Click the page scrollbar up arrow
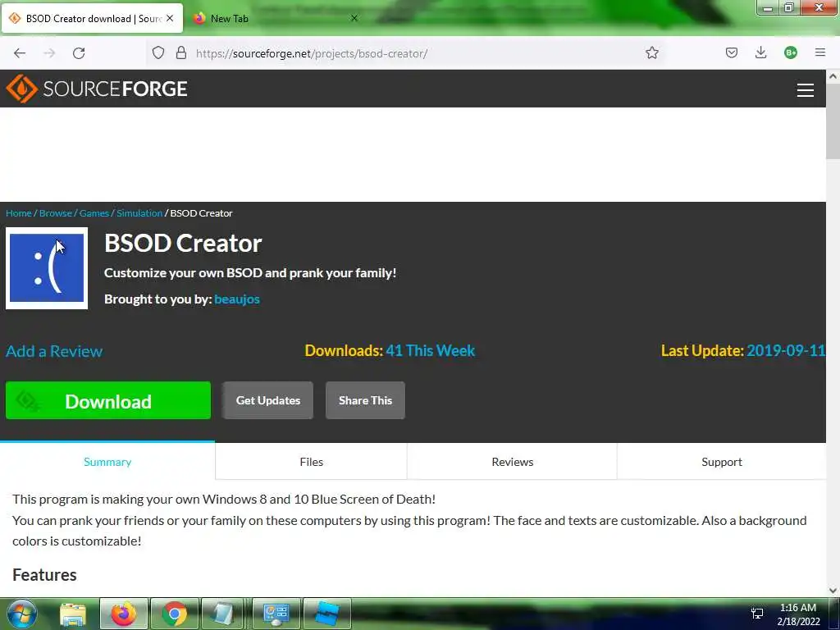 [x=833, y=76]
